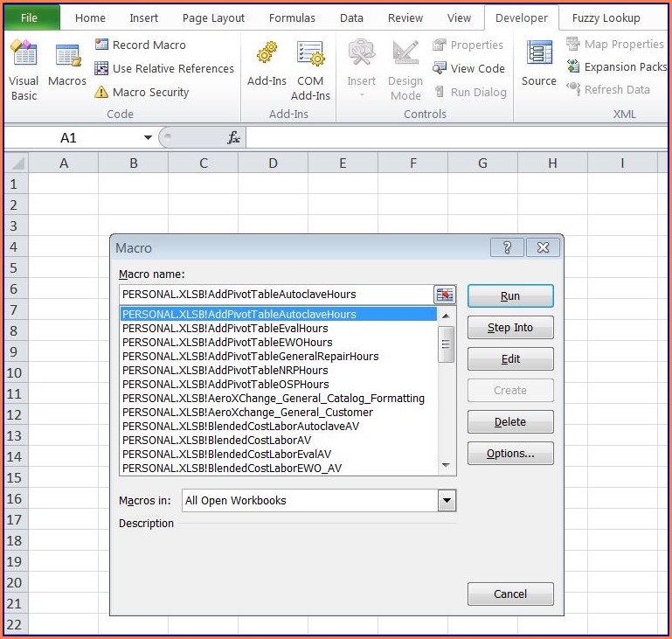Open Map Properties

pyautogui.click(x=615, y=44)
